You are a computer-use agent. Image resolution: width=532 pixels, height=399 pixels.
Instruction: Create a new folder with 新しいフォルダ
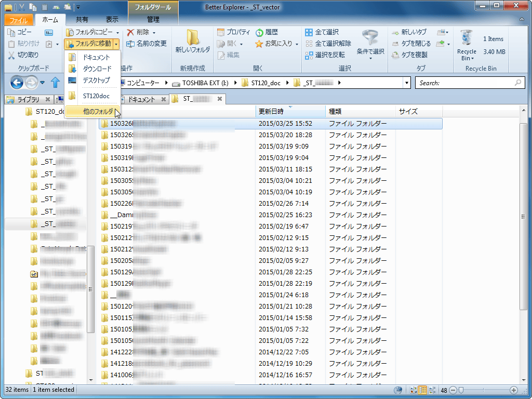click(x=192, y=41)
